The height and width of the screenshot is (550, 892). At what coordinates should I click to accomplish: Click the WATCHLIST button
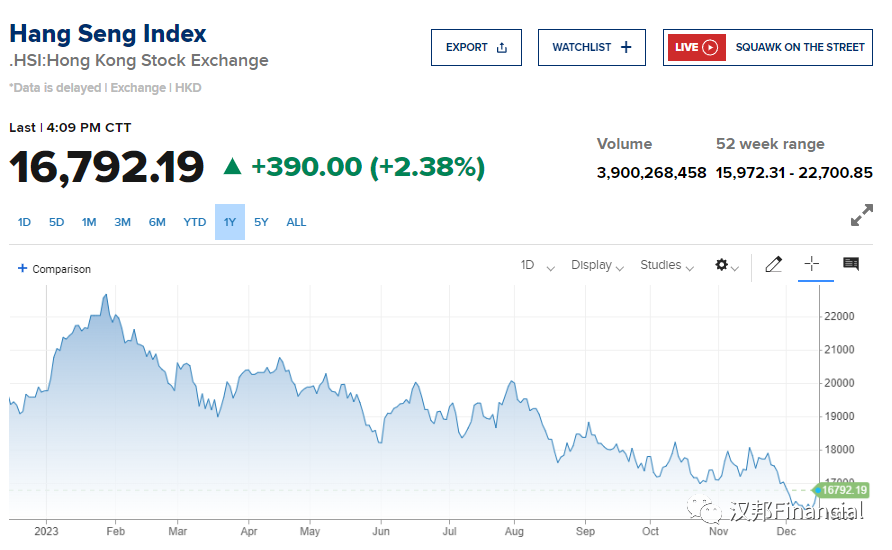pyautogui.click(x=592, y=47)
